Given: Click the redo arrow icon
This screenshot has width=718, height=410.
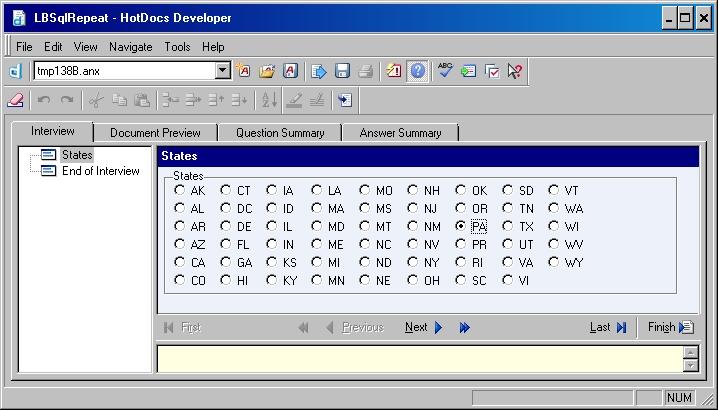Looking at the screenshot, I should 67,100.
